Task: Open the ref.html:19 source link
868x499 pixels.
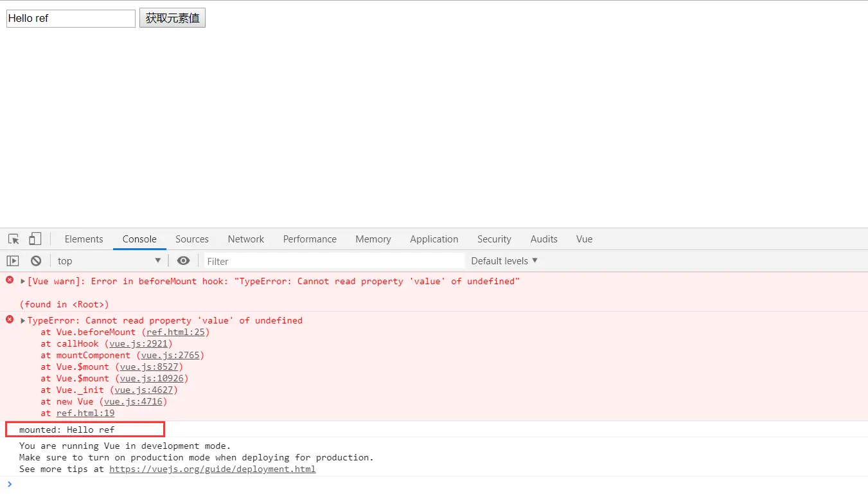Action: tap(85, 413)
